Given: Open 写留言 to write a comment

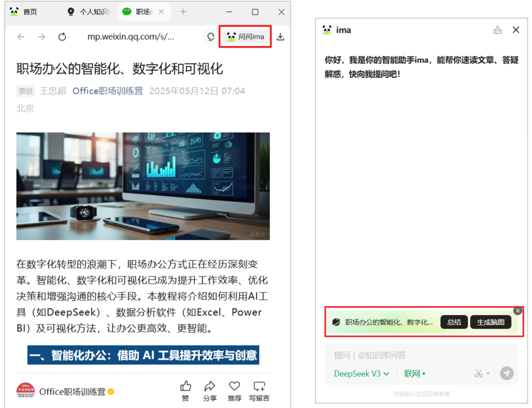Looking at the screenshot, I should point(259,391).
